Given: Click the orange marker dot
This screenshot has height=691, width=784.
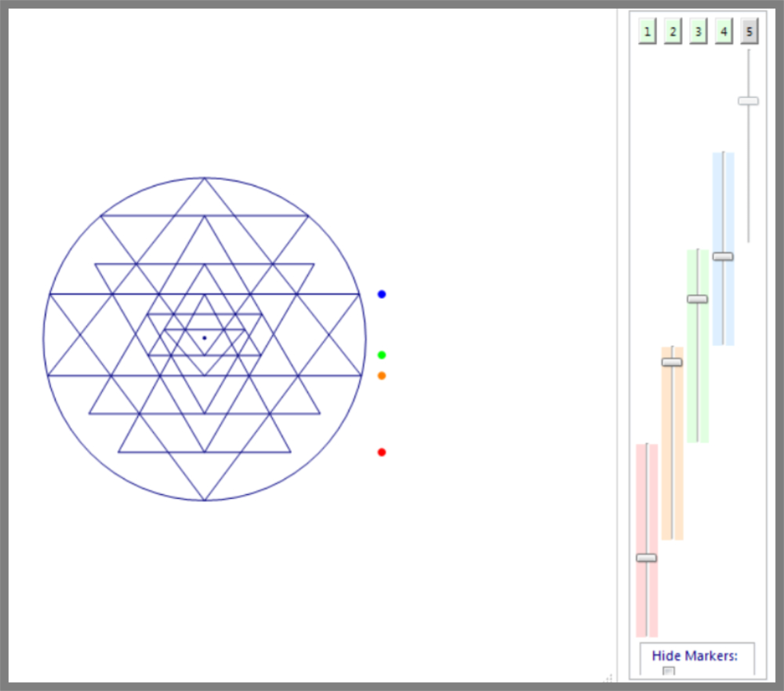Looking at the screenshot, I should 382,376.
